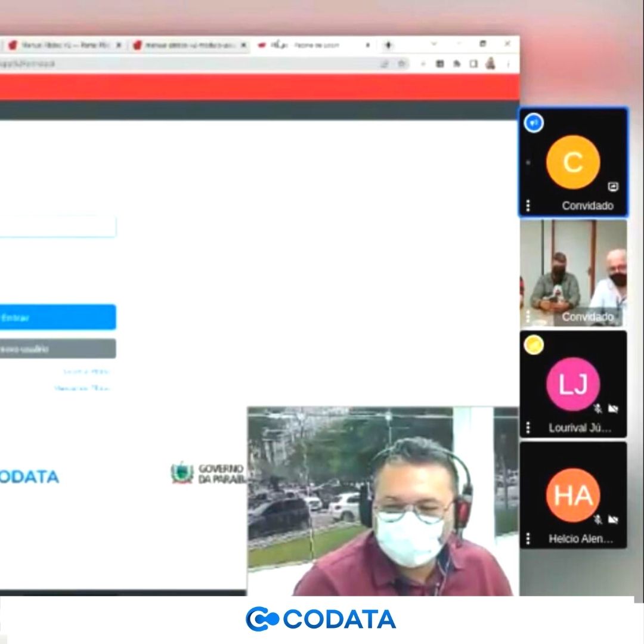Open the three-dot menu on the Convidado video tile
Image resolution: width=644 pixels, height=644 pixels.
point(528,317)
